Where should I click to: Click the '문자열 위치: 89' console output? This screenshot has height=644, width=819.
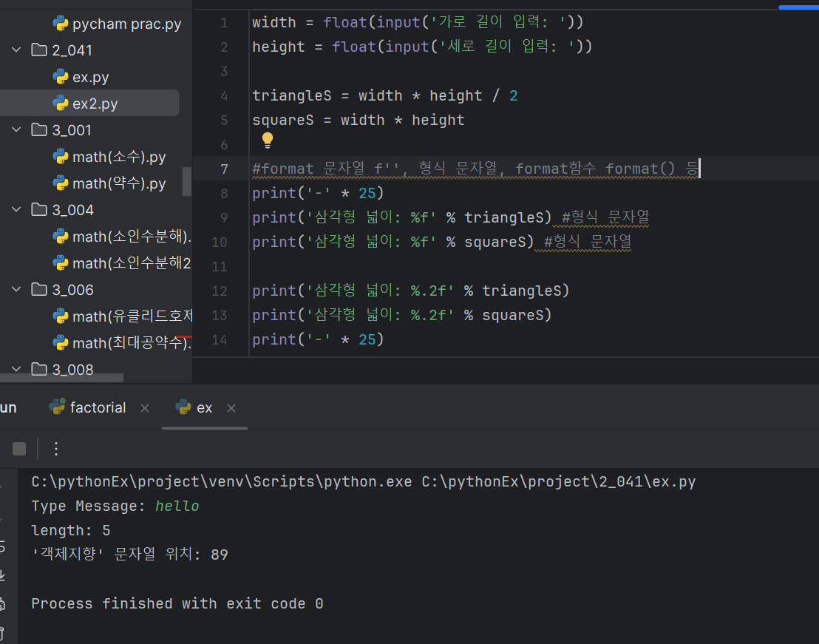(x=171, y=554)
